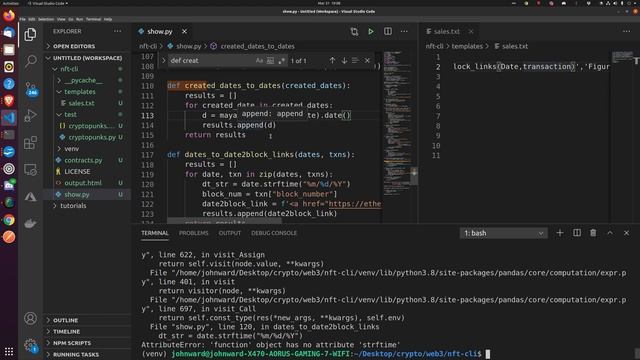Expand the tutorials folder

click(87, 206)
